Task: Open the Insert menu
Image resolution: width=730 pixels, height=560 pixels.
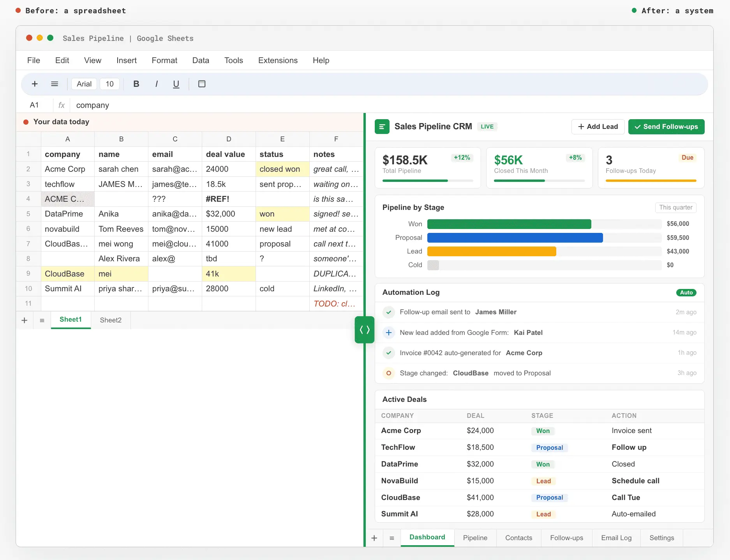Action: click(127, 60)
